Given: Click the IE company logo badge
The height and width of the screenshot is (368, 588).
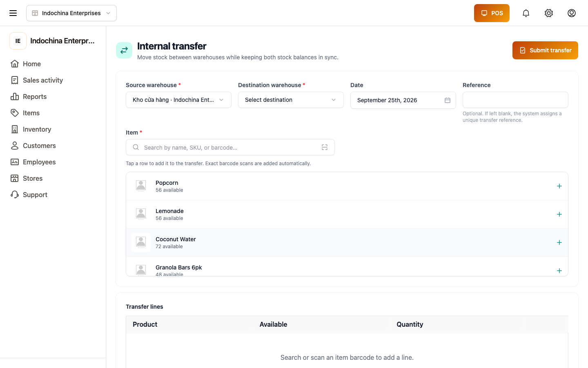Looking at the screenshot, I should (18, 41).
